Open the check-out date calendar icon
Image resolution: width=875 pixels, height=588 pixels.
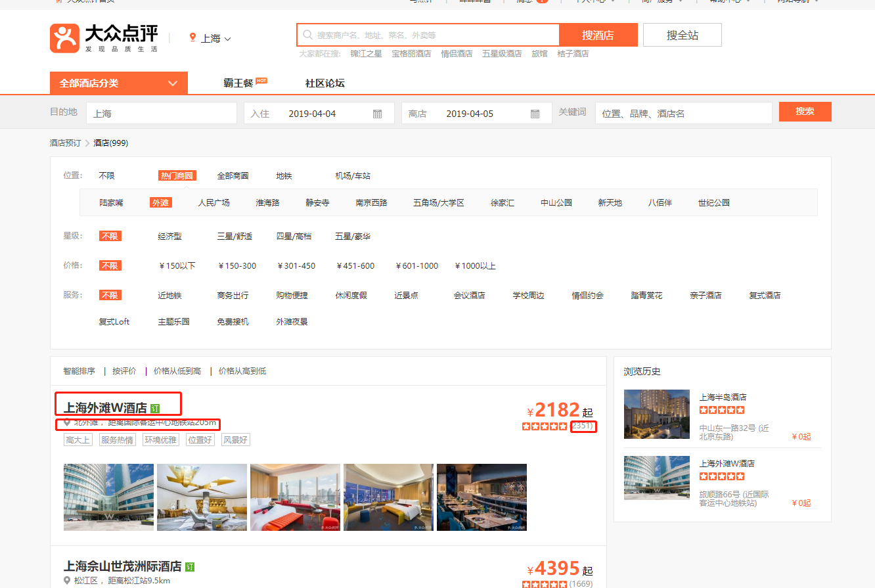click(x=535, y=114)
